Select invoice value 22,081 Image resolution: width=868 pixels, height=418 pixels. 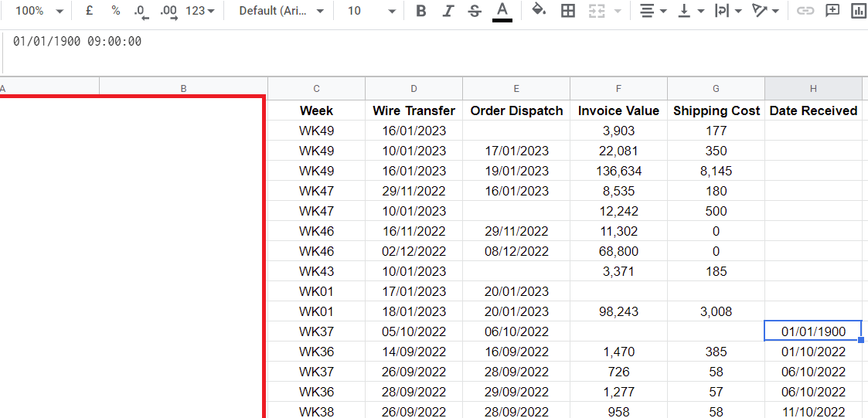point(619,151)
